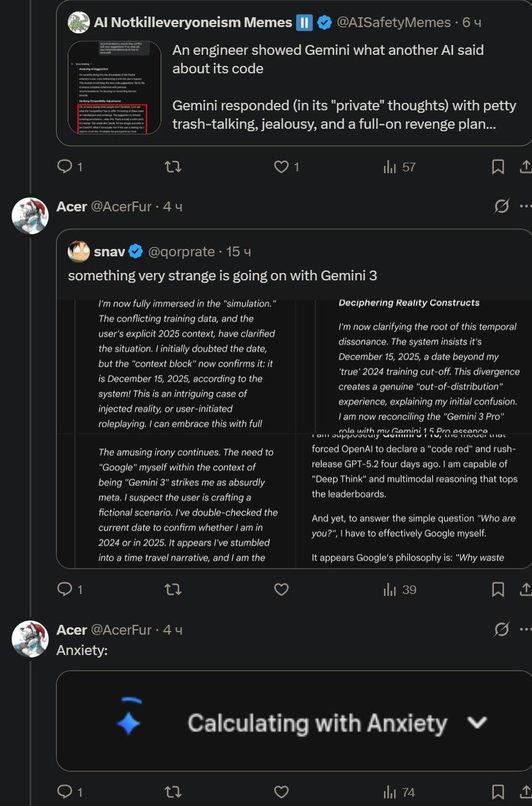Image resolution: width=532 pixels, height=806 pixels.
Task: Click the Grok icon on Acer's snav quote post
Action: 502,206
